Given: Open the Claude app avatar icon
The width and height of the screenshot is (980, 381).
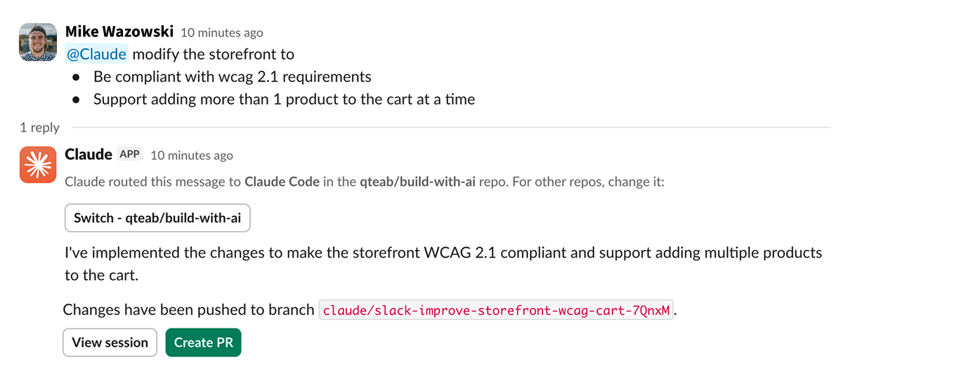Looking at the screenshot, I should [37, 165].
